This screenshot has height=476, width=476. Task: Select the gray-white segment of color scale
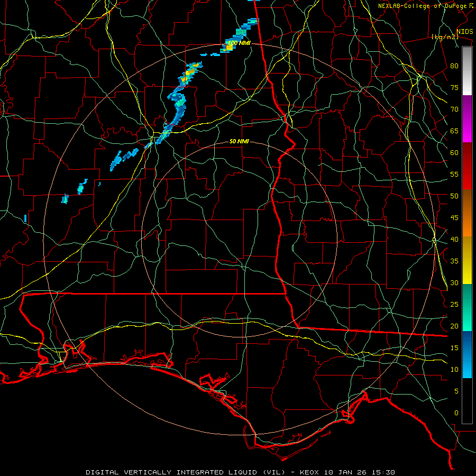coord(468,71)
